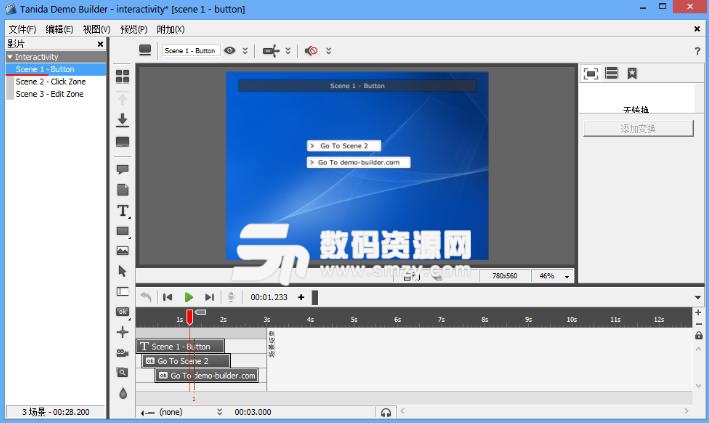
Task: Click the 780x560 size field
Action: pos(505,276)
